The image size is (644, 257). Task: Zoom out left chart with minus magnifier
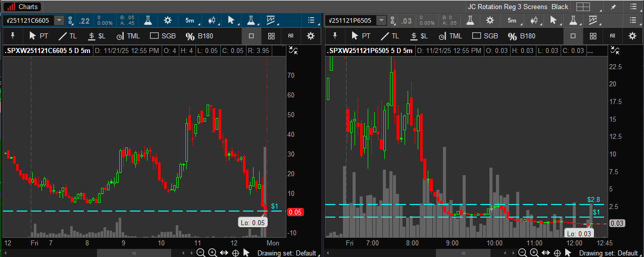(201, 252)
